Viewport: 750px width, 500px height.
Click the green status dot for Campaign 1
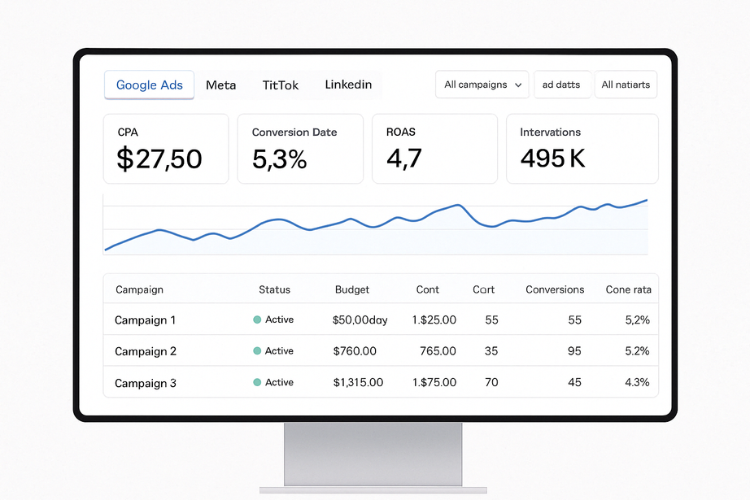coord(257,320)
